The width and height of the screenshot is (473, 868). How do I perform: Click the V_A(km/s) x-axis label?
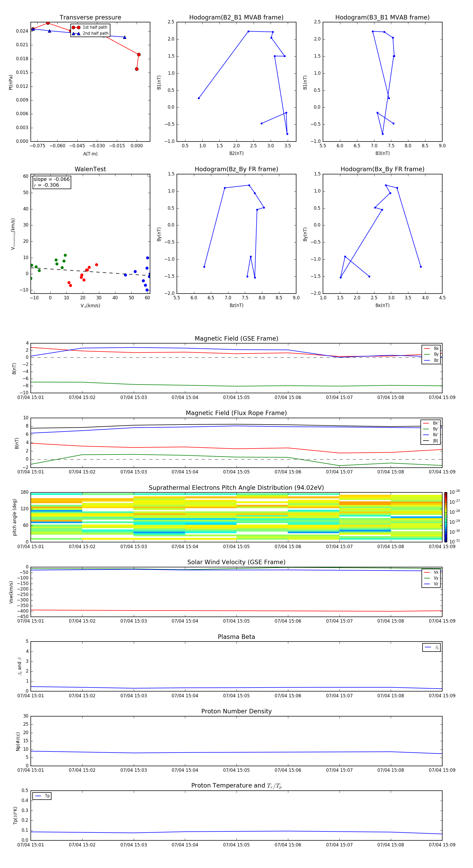[x=90, y=306]
